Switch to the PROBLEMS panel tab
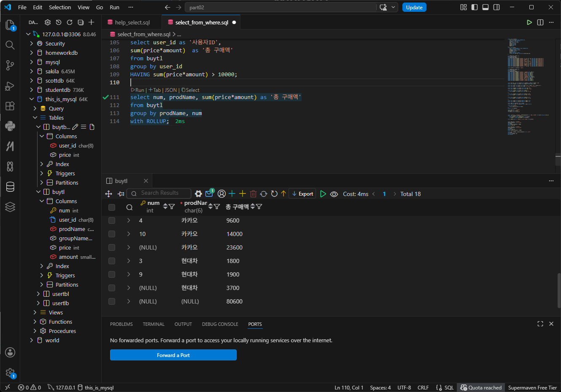 (121, 324)
